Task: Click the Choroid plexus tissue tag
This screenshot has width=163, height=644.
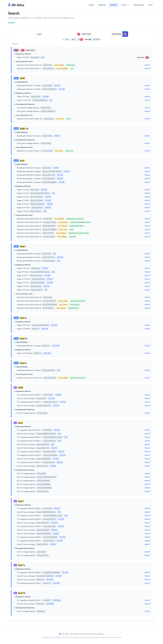Action: (75, 305)
